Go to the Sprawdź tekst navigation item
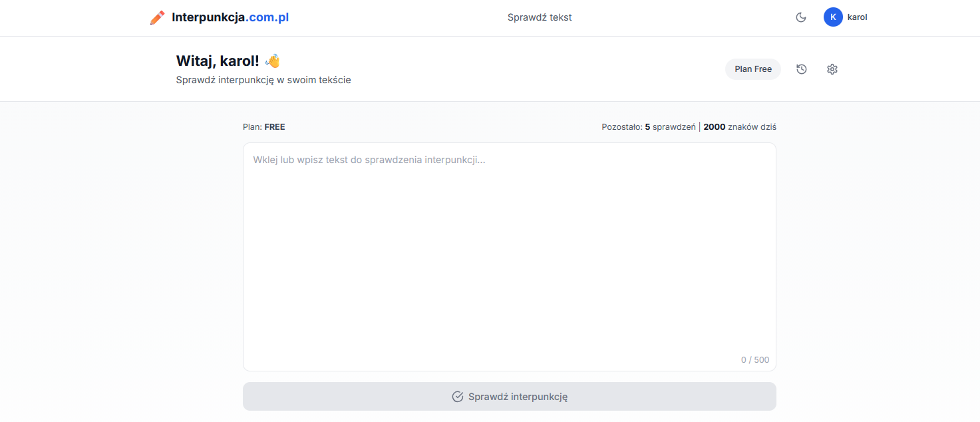The image size is (980, 422). point(540,17)
